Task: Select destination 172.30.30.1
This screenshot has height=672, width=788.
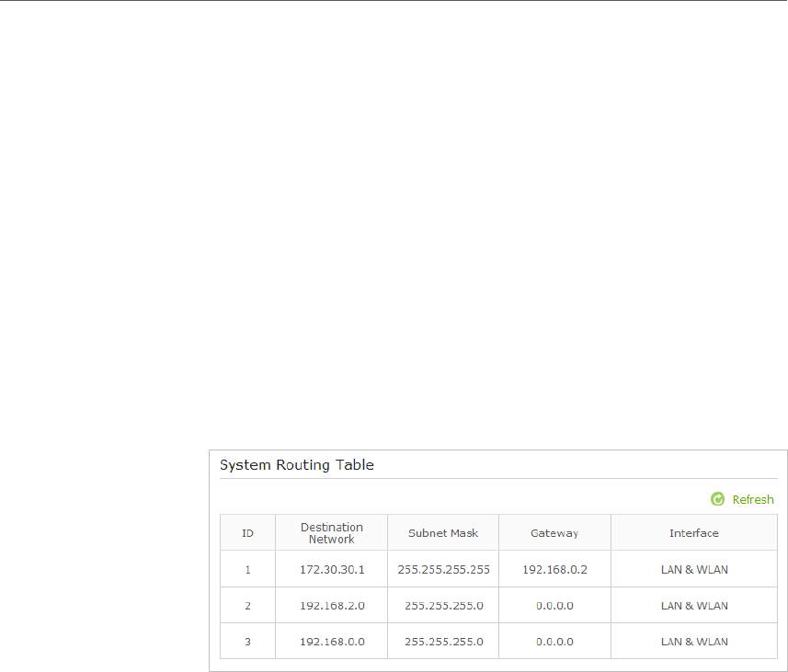Action: coord(332,569)
